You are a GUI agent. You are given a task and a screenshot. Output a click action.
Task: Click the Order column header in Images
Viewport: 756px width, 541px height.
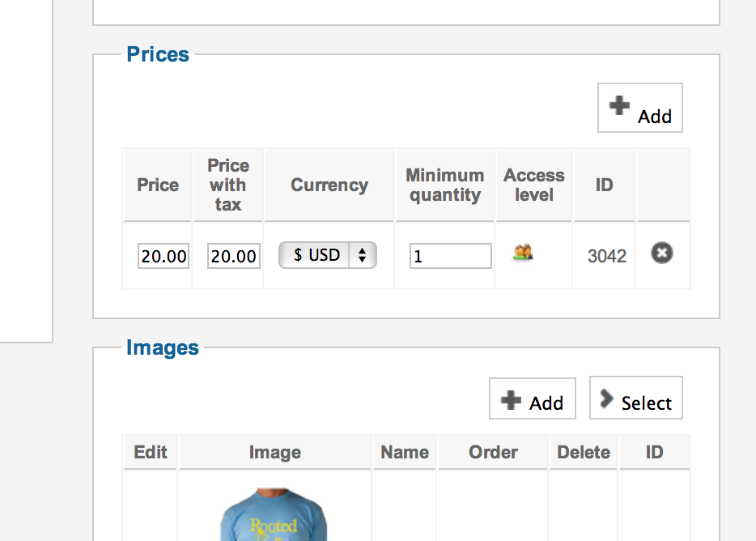493,453
